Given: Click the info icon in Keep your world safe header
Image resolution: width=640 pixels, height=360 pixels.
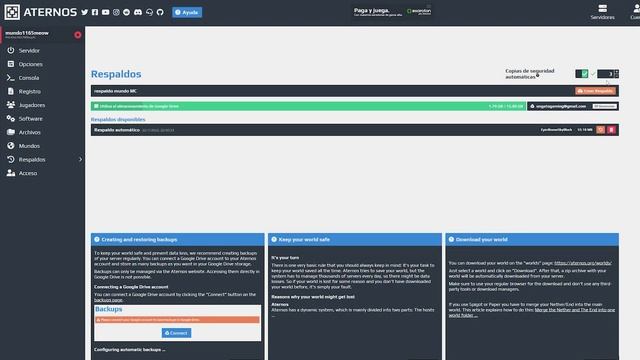Looking at the screenshot, I should [x=274, y=240].
